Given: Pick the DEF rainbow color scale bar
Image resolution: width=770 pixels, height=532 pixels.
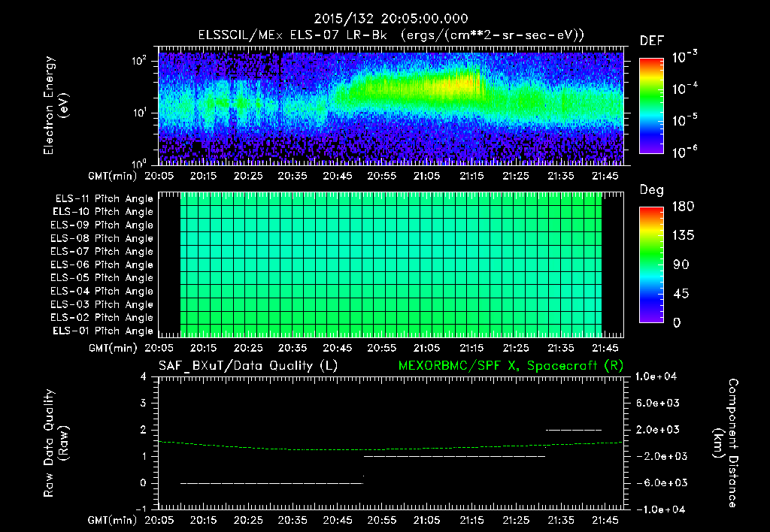Looking at the screenshot, I should tap(651, 105).
